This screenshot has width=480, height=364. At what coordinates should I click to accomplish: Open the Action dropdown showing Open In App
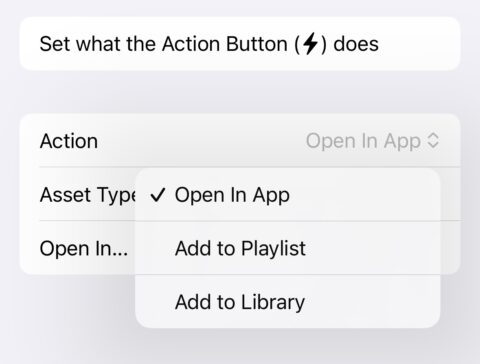(372, 141)
